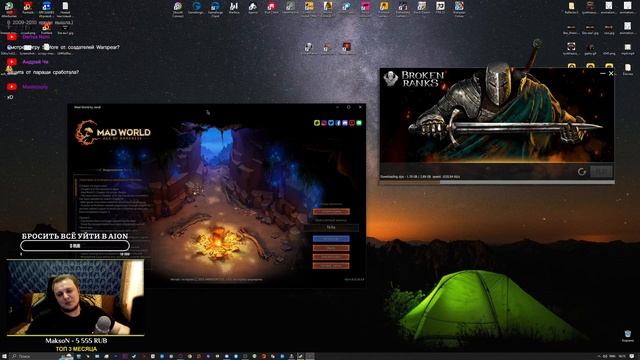Screen dimensions: 640x360
Task: Open Twitter link in Mad World launcher
Action: click(331, 123)
